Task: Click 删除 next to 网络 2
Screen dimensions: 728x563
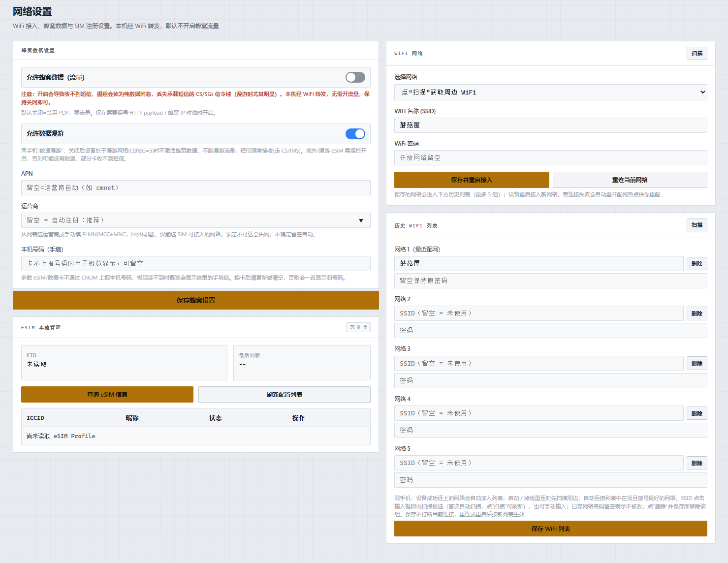Action: click(x=697, y=313)
